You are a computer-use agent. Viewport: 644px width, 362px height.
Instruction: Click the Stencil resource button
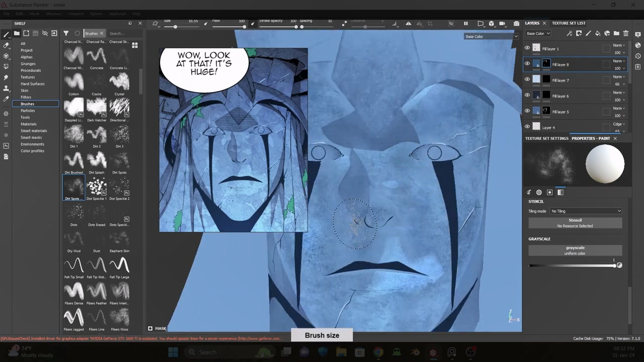(575, 223)
